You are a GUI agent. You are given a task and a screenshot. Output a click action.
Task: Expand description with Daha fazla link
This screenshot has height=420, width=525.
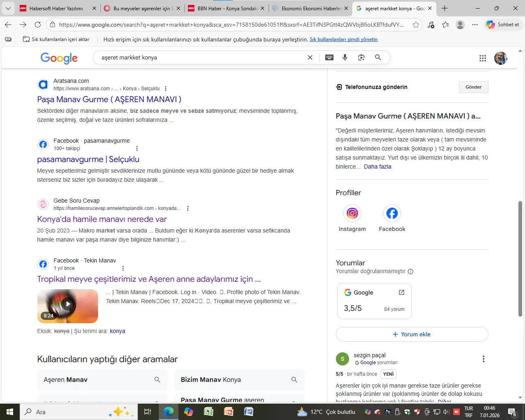(x=377, y=167)
